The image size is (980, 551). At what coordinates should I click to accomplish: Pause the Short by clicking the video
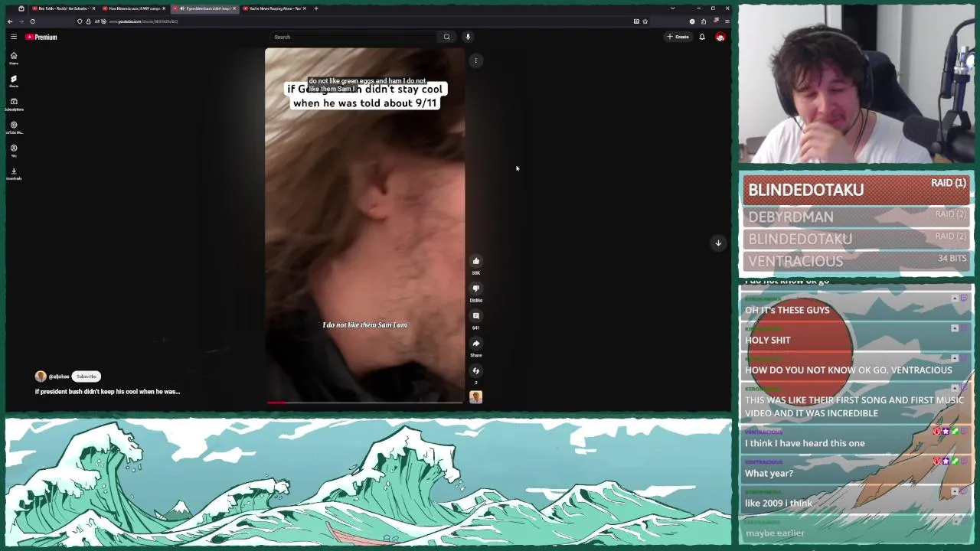pos(364,225)
